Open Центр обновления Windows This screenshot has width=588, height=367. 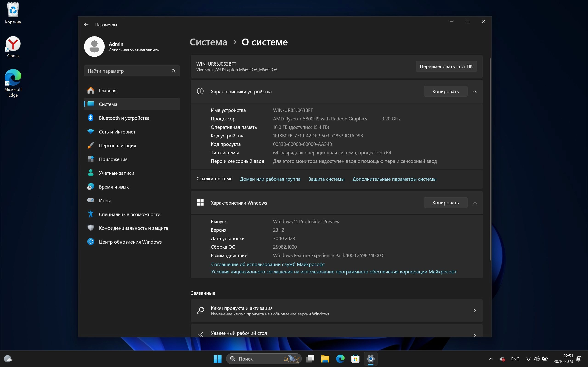(x=130, y=242)
